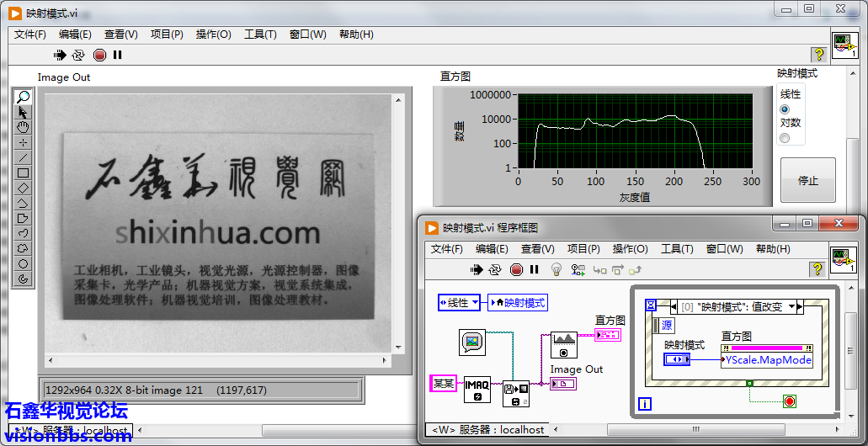
Task: Click the YScale.MapMode property node
Action: click(767, 356)
